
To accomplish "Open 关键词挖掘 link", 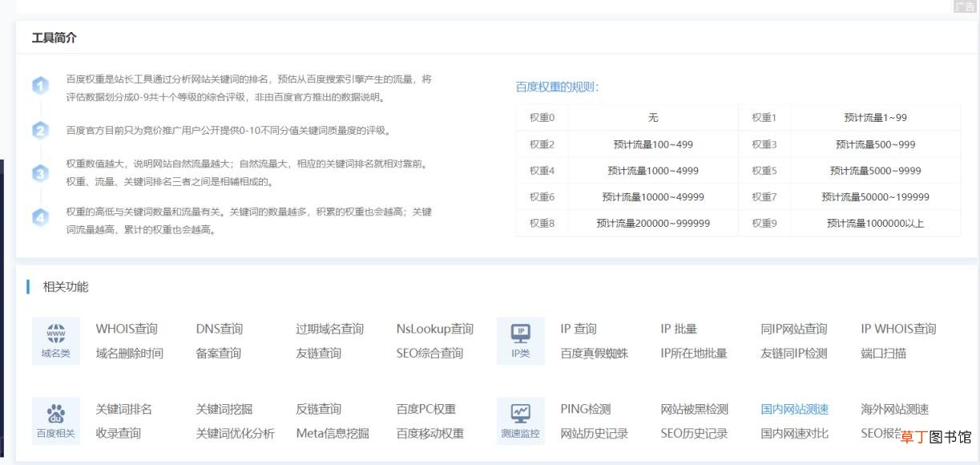I will coord(224,409).
